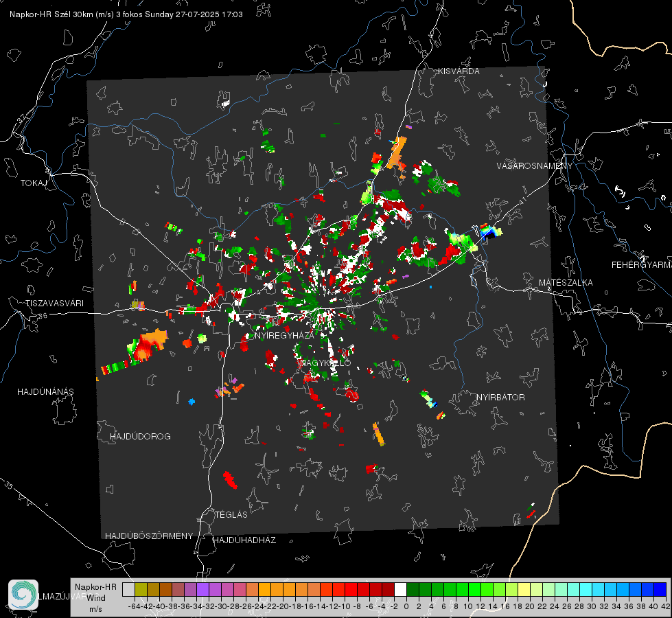Viewport: 672px width, 618px height.
Task: Select the HAJDÚBÖSZÖRMÉNY label
Action: click(x=149, y=536)
